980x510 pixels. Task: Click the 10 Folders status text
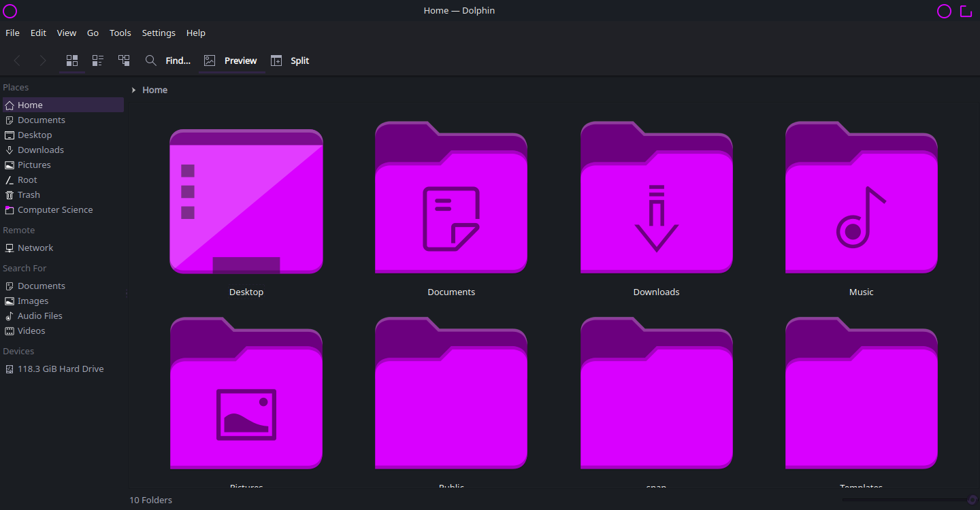(x=151, y=500)
